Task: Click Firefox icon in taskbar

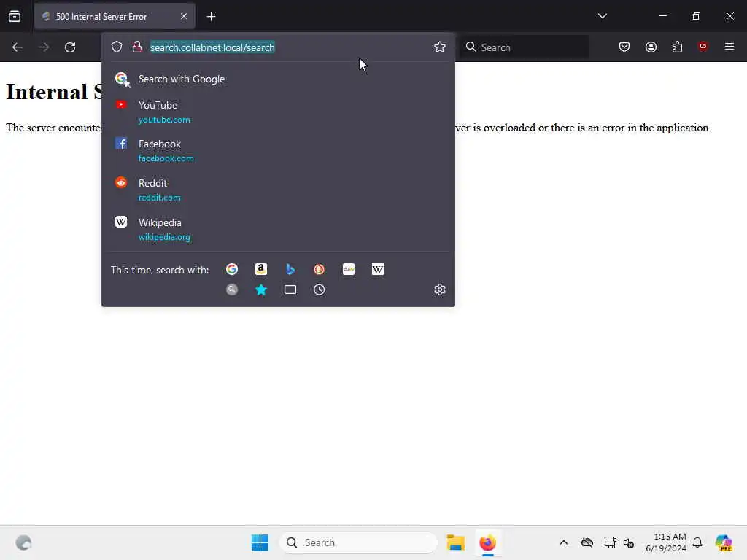Action: point(487,542)
